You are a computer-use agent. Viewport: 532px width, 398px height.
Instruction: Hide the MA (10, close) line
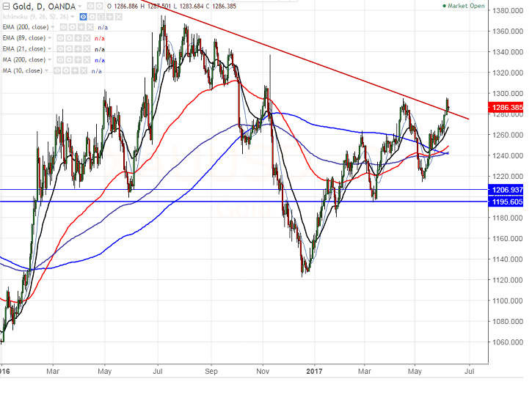(x=57, y=71)
